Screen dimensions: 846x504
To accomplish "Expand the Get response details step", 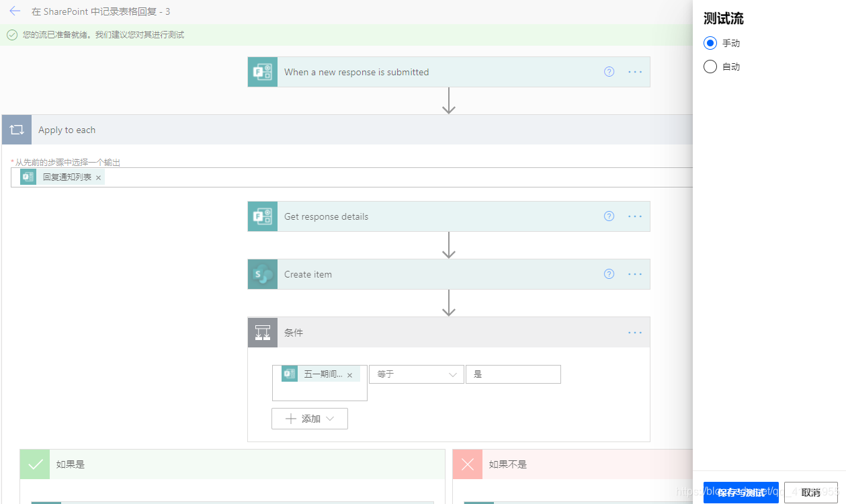I will click(449, 216).
